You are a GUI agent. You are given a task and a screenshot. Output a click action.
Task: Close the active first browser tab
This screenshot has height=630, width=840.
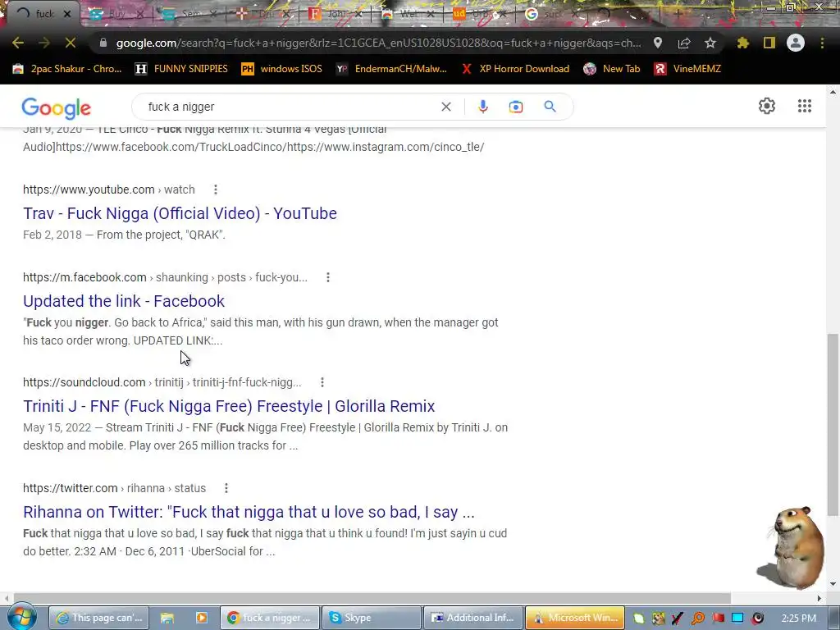(x=67, y=14)
